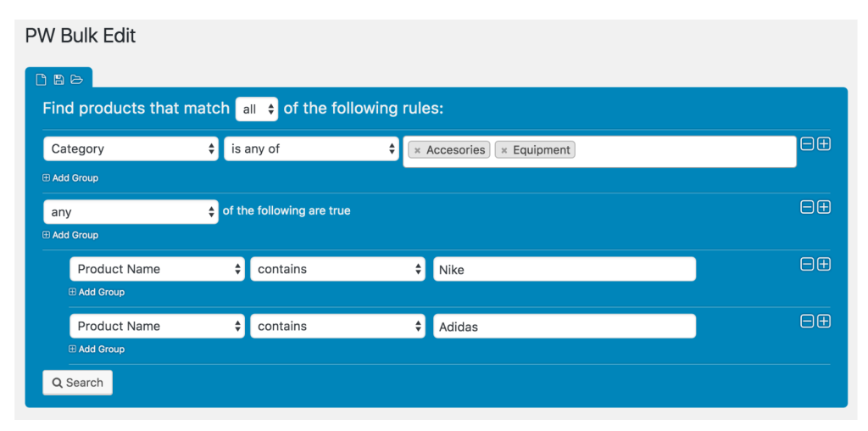Remove the Category rule with minus icon

808,144
